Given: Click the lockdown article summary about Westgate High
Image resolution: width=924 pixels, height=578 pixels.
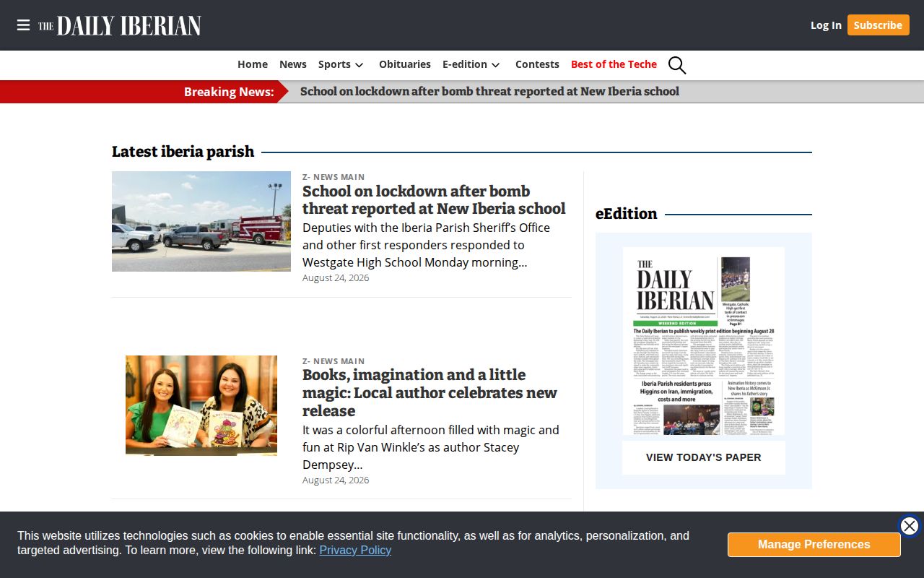Looking at the screenshot, I should point(426,245).
